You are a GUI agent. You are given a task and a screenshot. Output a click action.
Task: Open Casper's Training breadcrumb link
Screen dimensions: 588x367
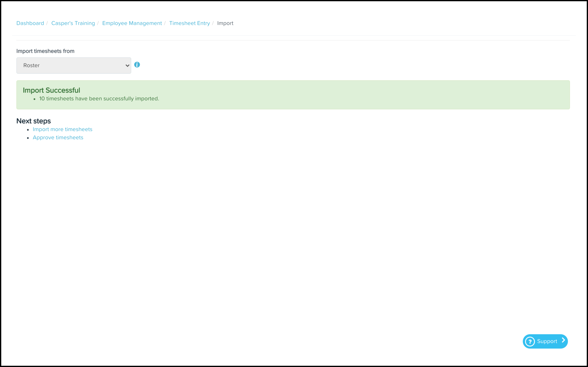(x=73, y=23)
